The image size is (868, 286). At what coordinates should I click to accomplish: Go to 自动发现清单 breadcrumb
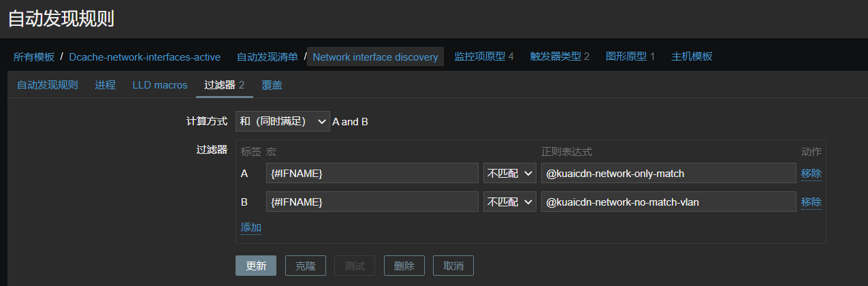coord(268,57)
